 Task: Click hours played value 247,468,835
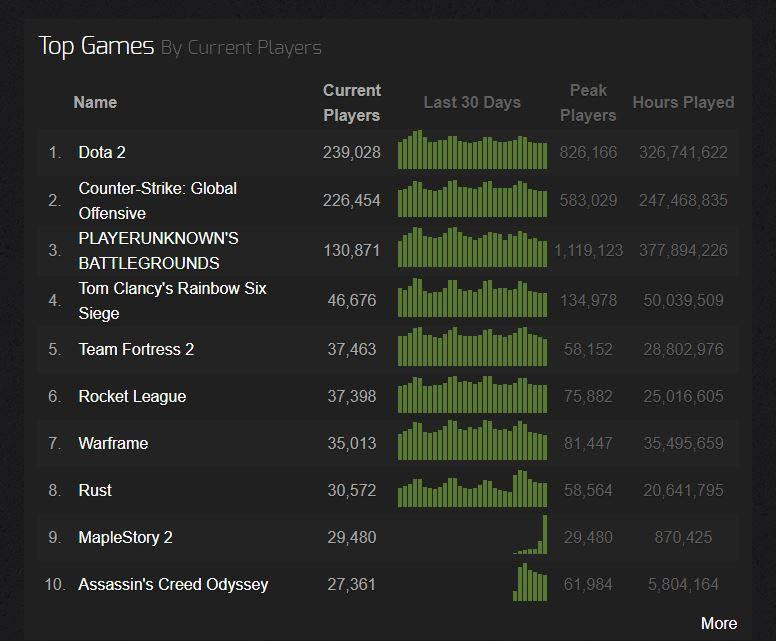[x=683, y=200]
